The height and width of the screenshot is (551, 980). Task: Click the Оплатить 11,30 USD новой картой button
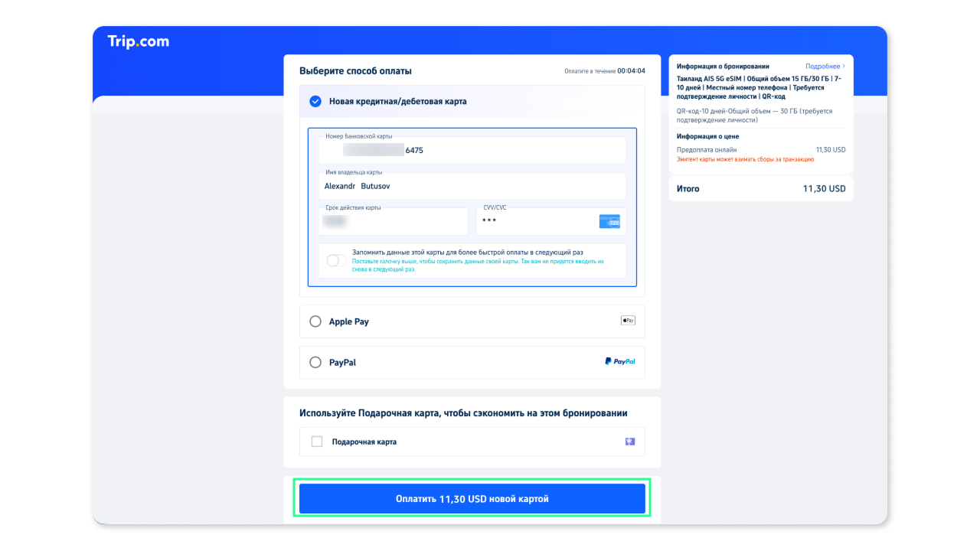pos(472,498)
